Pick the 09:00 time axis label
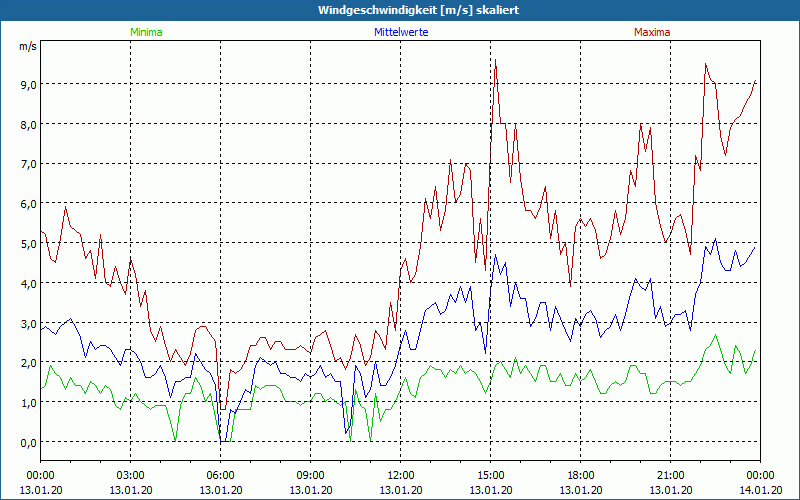The image size is (800, 500). 311,474
